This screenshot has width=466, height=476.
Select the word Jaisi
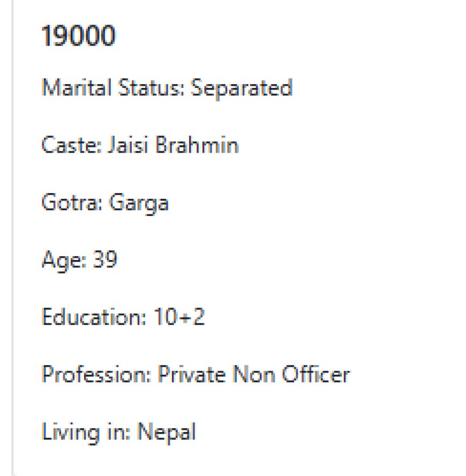click(129, 145)
